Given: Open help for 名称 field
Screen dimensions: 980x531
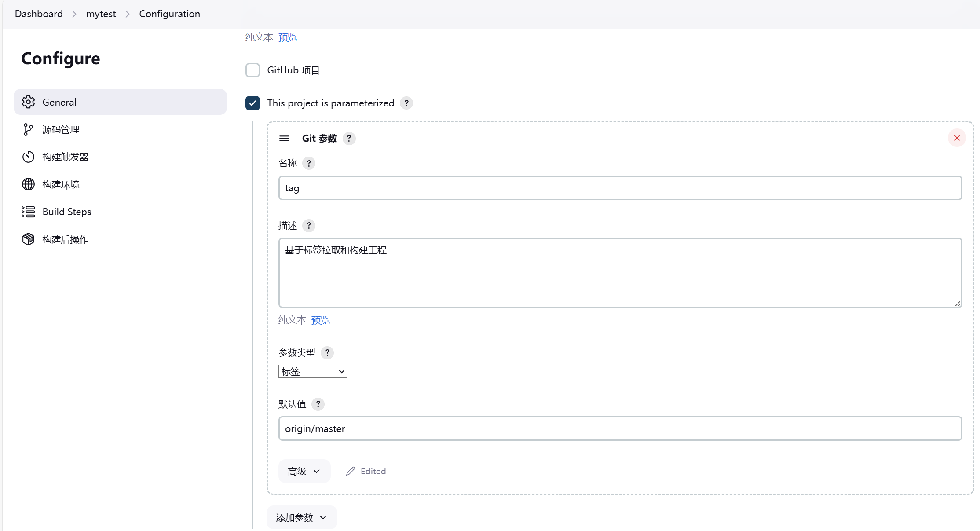Looking at the screenshot, I should (309, 163).
